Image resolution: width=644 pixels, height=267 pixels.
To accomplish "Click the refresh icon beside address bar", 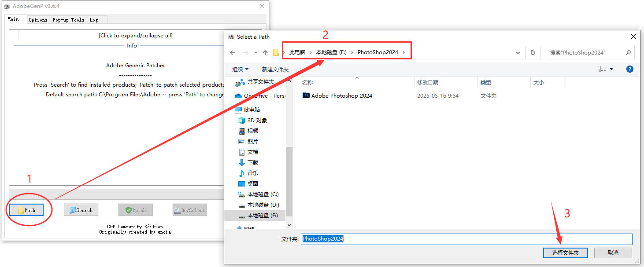I will pyautogui.click(x=533, y=52).
